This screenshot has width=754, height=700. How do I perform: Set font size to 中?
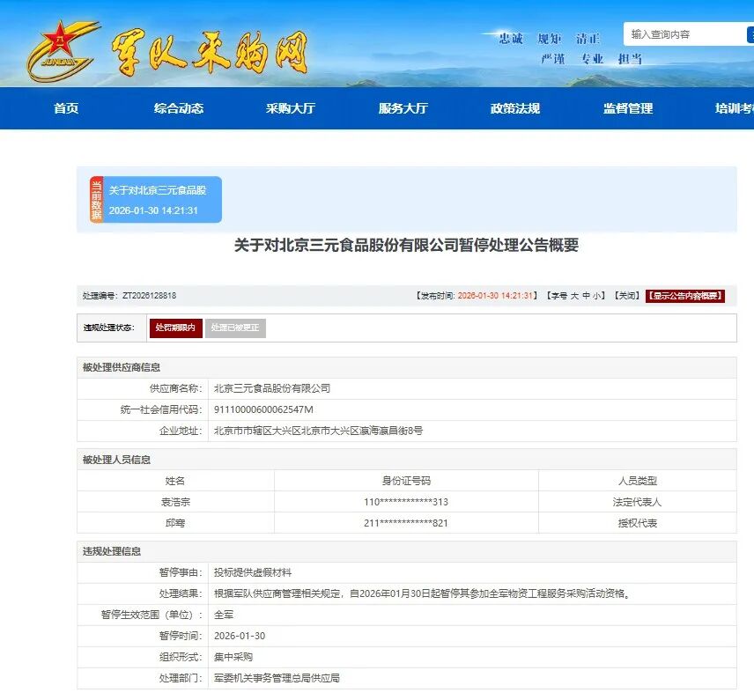tap(586, 296)
